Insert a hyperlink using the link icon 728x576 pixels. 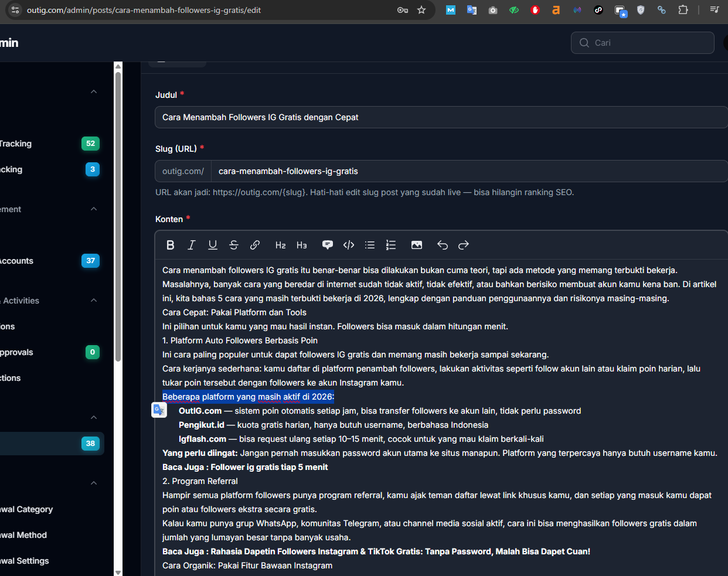click(x=255, y=245)
